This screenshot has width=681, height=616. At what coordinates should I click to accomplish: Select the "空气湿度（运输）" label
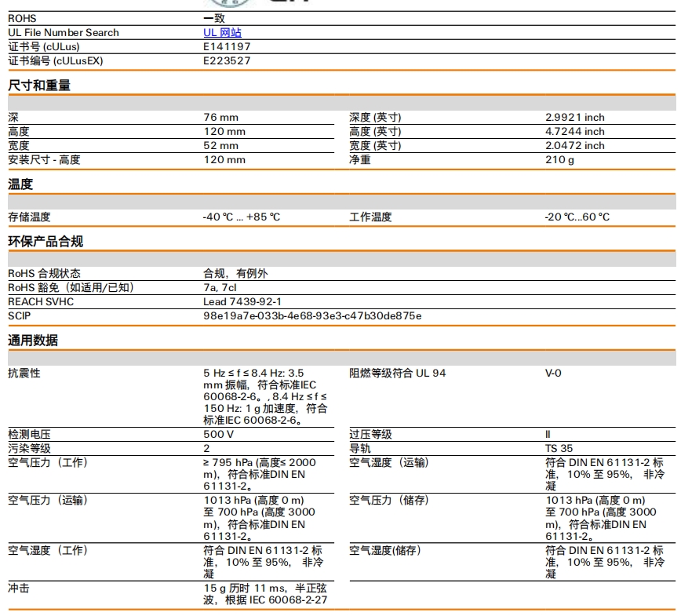click(390, 463)
